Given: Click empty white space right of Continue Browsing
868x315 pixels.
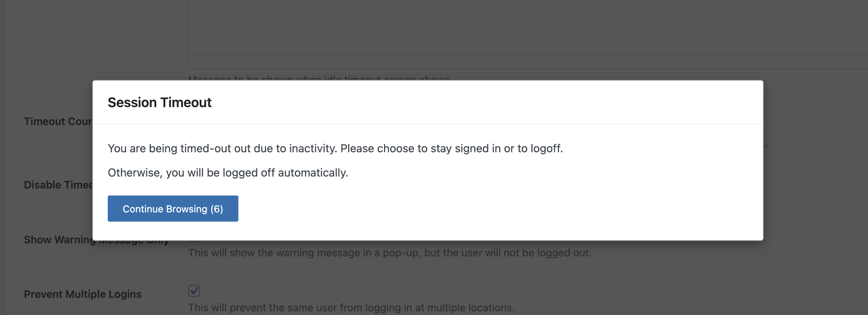Looking at the screenshot, I should (500, 209).
